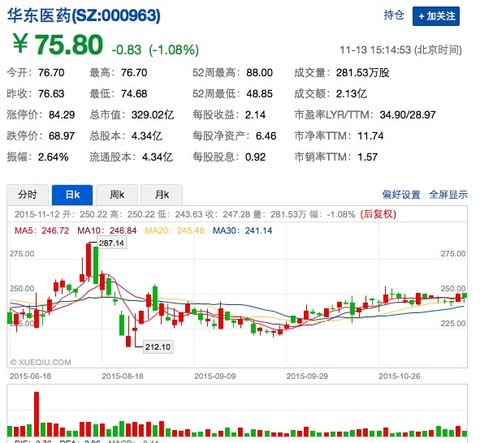This screenshot has height=443, width=480.
Task: Click the 今开 value 76.70
Action: coord(51,73)
